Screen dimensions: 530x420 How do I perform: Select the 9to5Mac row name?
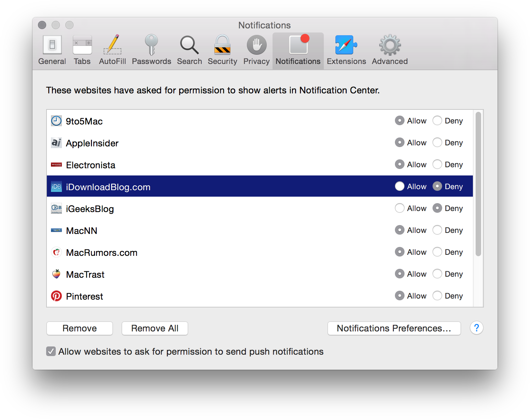tap(84, 121)
